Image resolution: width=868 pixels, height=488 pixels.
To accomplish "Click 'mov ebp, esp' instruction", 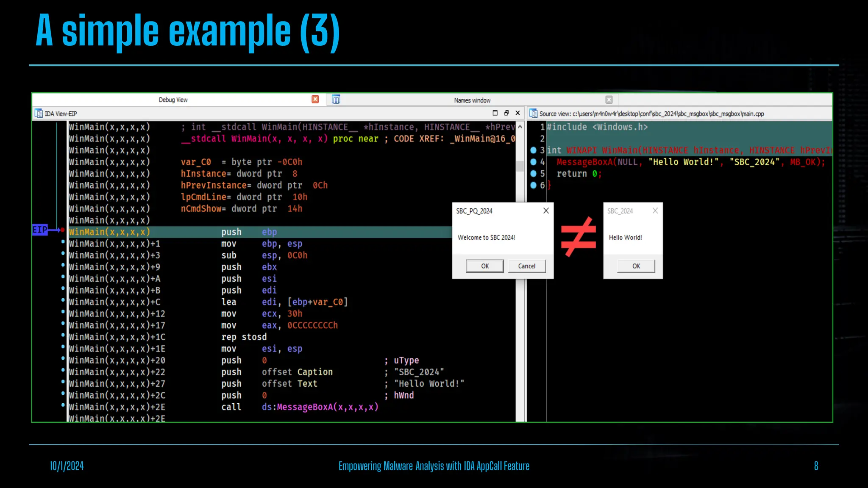I will point(262,244).
